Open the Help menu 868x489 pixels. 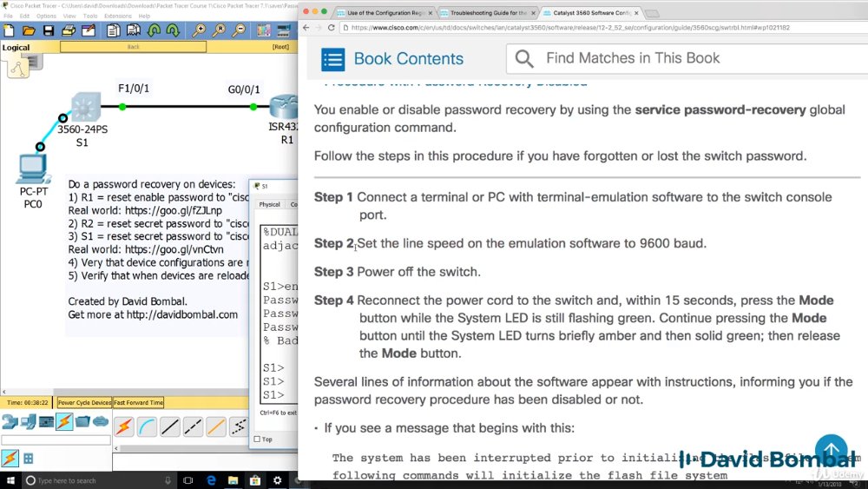(144, 16)
